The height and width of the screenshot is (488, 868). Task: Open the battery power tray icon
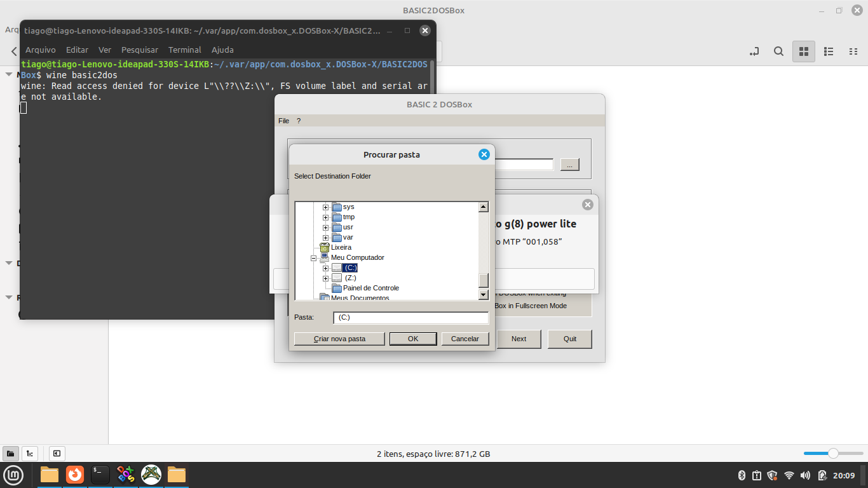[x=822, y=475]
